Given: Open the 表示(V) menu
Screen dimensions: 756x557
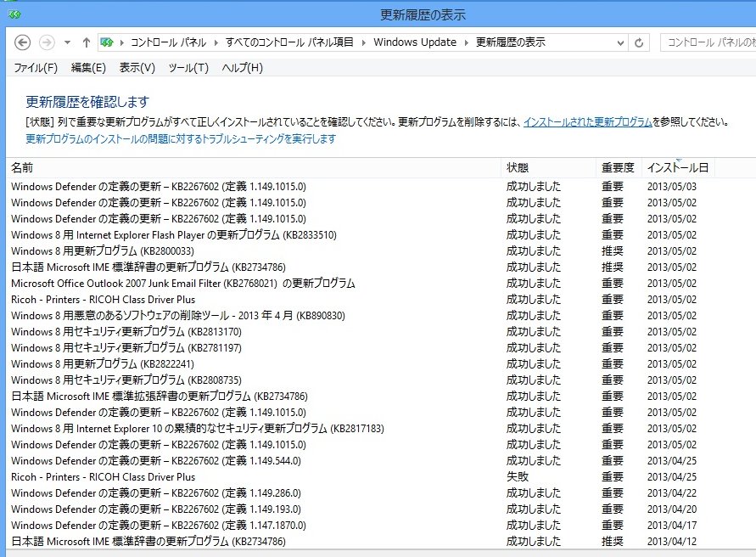Looking at the screenshot, I should pyautogui.click(x=137, y=68).
